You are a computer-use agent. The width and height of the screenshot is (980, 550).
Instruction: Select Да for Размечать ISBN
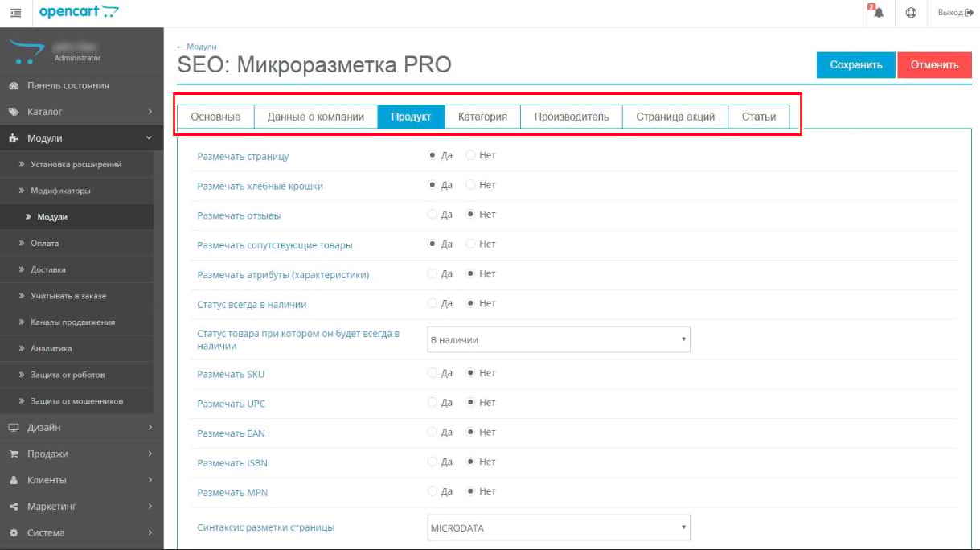coord(433,462)
